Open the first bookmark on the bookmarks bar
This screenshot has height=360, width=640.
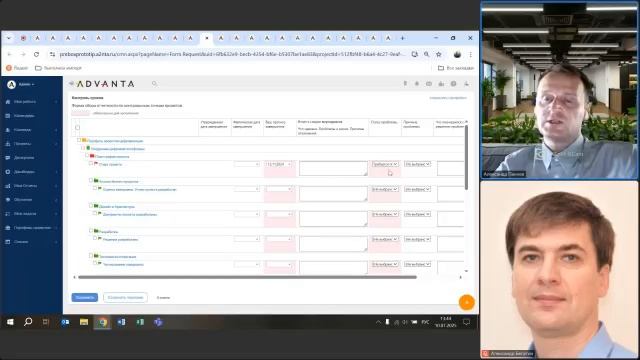point(17,68)
